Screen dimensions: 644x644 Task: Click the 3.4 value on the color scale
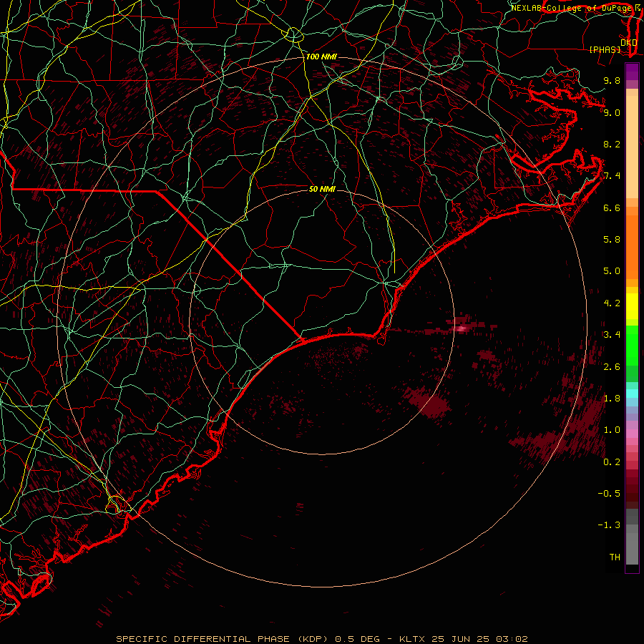pos(612,335)
